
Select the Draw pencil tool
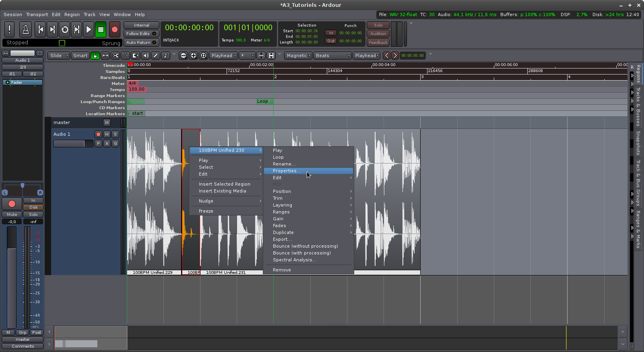click(155, 56)
